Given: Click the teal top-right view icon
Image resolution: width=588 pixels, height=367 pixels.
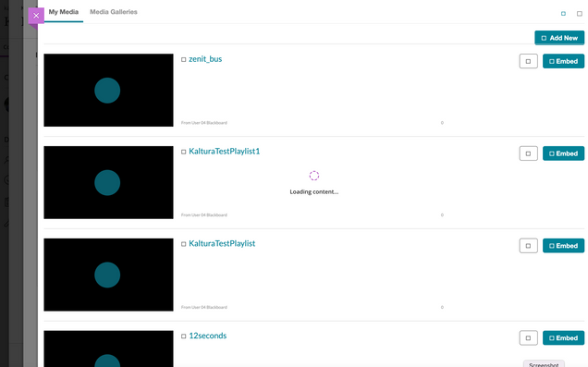Looking at the screenshot, I should [563, 14].
